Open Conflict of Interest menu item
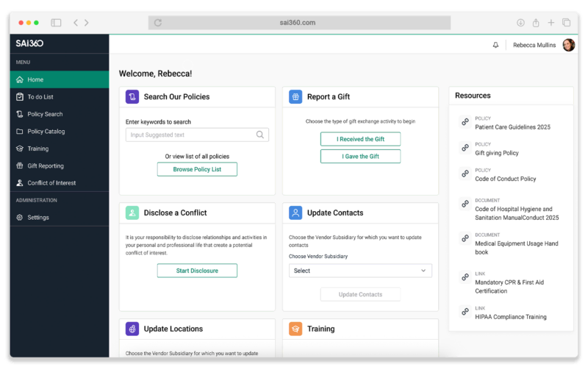The image size is (588, 378). (51, 183)
